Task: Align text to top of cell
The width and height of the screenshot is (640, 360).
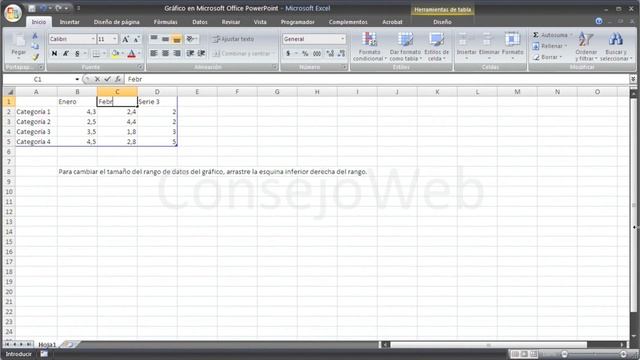Action: [154, 39]
